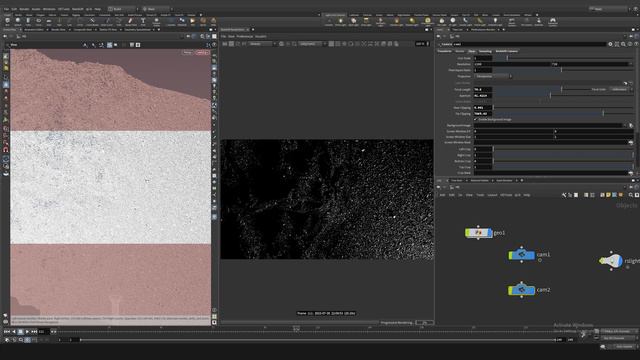The height and width of the screenshot is (360, 640).
Task: Enable Background Image checkbox
Action: [476, 120]
